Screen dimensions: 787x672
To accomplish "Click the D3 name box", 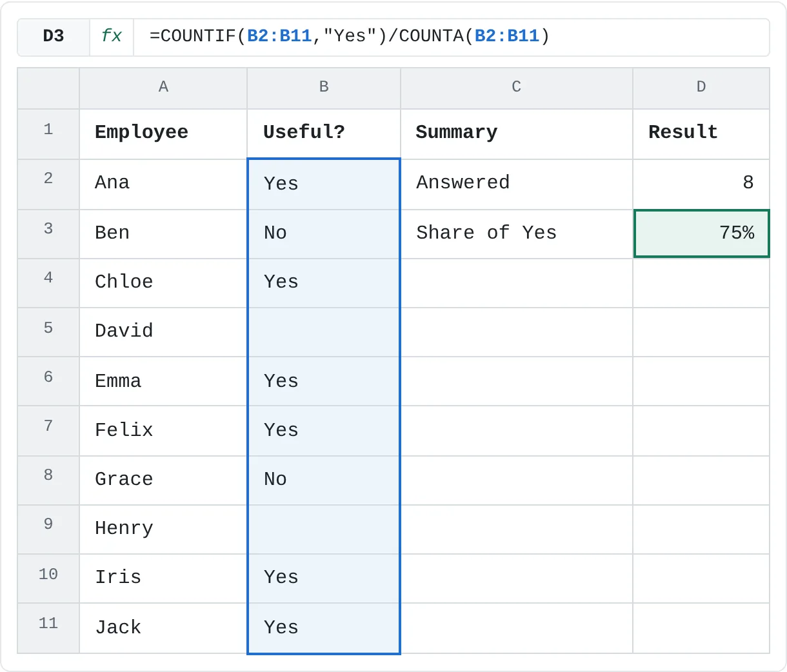I will tap(54, 36).
